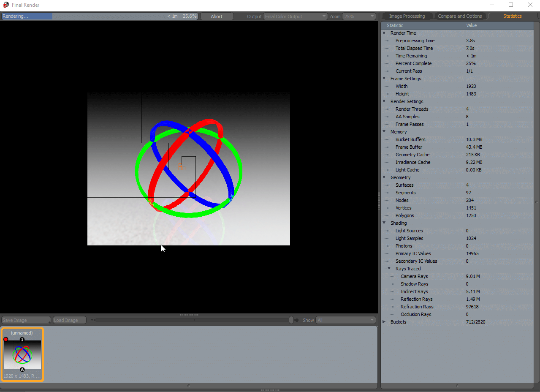
Task: Click the 'A' badge on the unnamed thumbnail
Action: point(22,370)
